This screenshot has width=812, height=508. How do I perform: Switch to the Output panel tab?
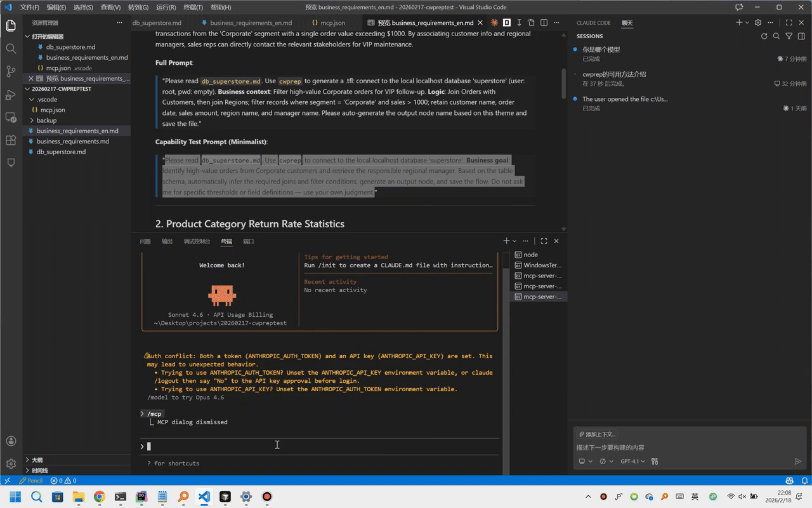click(x=167, y=241)
